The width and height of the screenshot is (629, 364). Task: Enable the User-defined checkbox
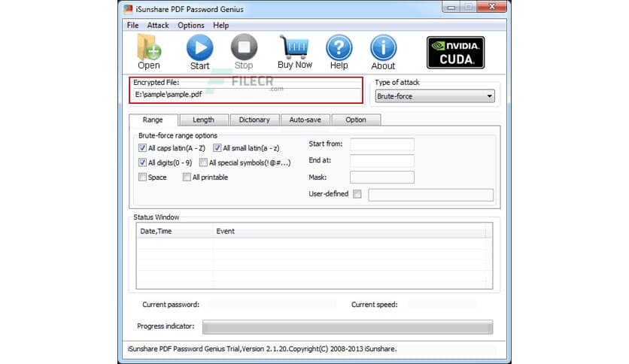pyautogui.click(x=357, y=194)
